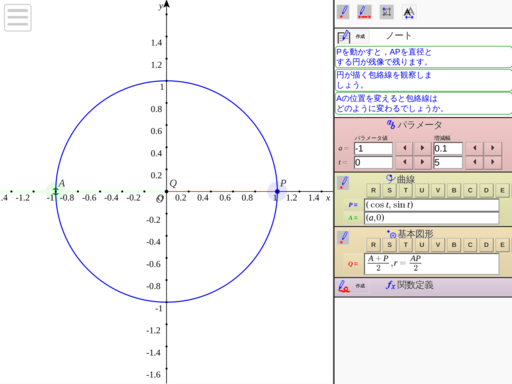Click the 曲線 section header
Image resolution: width=512 pixels, height=384 pixels.
tap(401, 179)
